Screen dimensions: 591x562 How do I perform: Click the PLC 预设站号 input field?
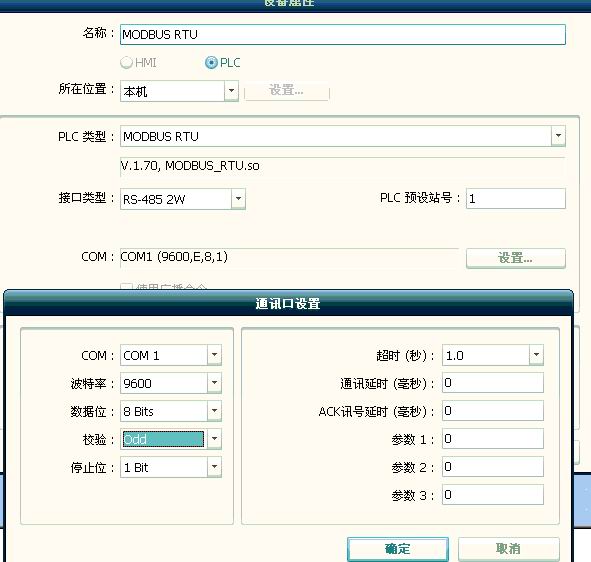click(x=516, y=198)
